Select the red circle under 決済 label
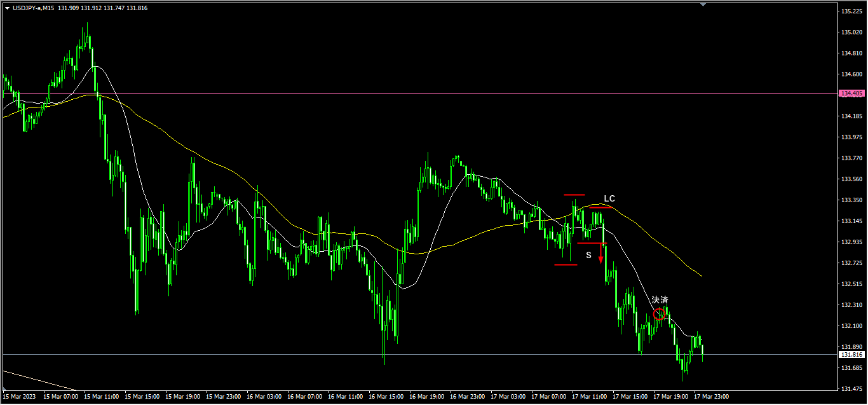Viewport: 868px width, 405px height. coord(660,313)
